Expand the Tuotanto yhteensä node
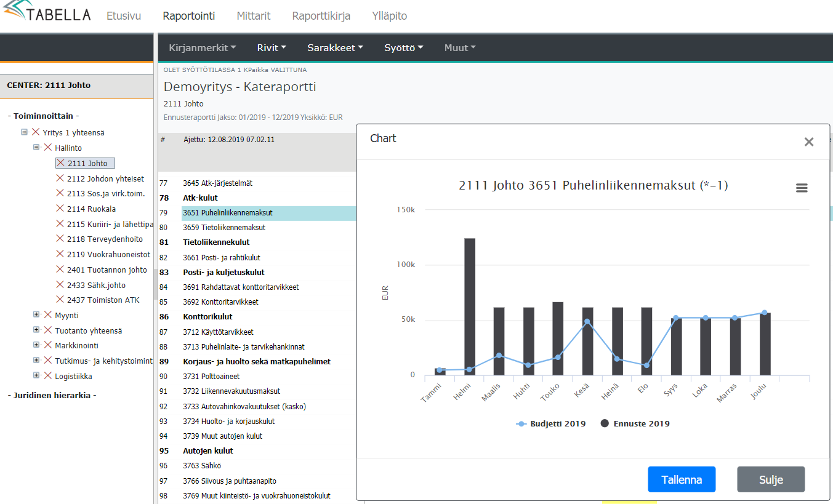This screenshot has width=833, height=504. pos(36,330)
